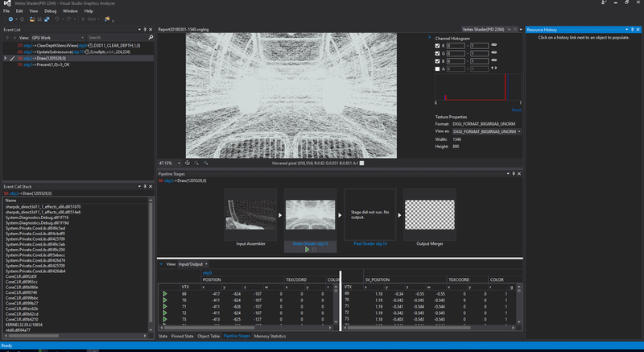Pin the Event List panel

(x=145, y=30)
